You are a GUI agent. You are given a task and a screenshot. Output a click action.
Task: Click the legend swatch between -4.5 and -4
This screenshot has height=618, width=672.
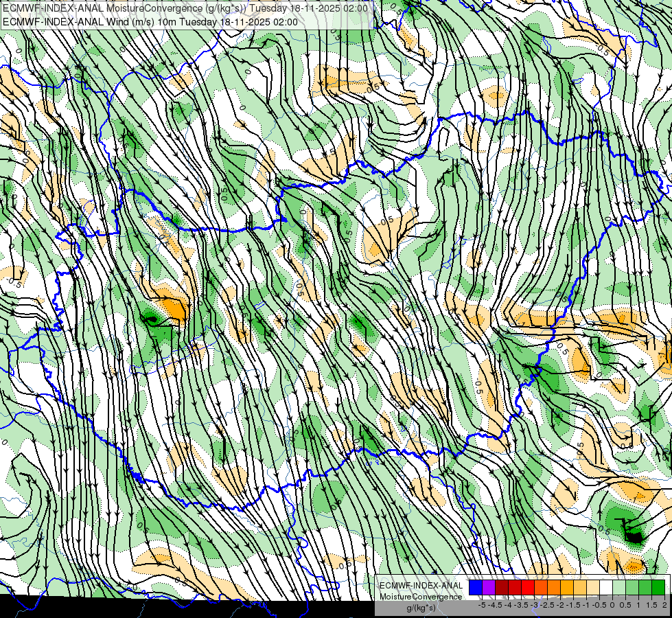tap(502, 588)
